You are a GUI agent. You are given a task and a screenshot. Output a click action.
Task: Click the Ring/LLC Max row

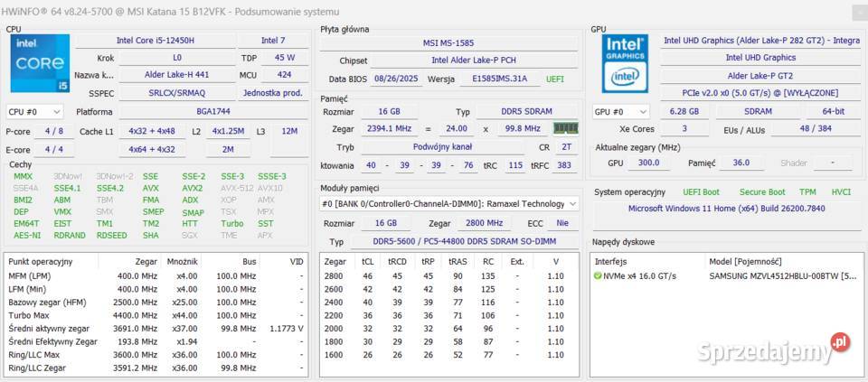[x=156, y=355]
